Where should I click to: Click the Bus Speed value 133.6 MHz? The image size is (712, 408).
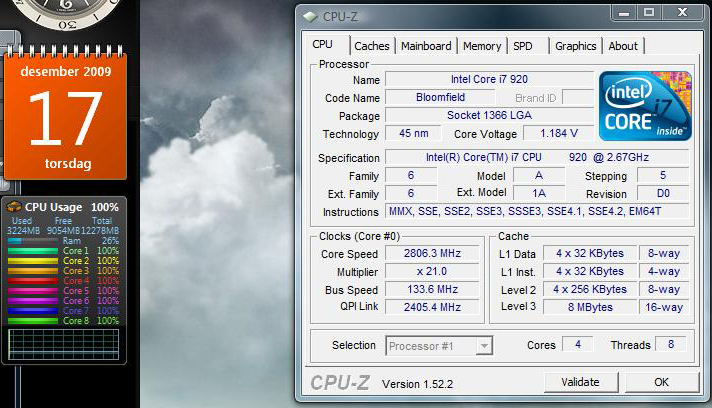pos(432,289)
